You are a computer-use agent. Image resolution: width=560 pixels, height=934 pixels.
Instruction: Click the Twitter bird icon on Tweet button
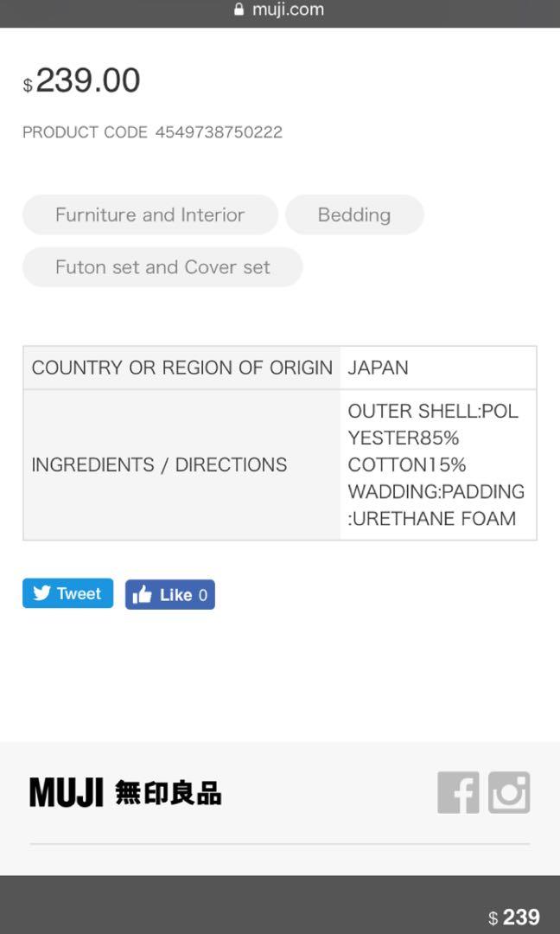41,593
